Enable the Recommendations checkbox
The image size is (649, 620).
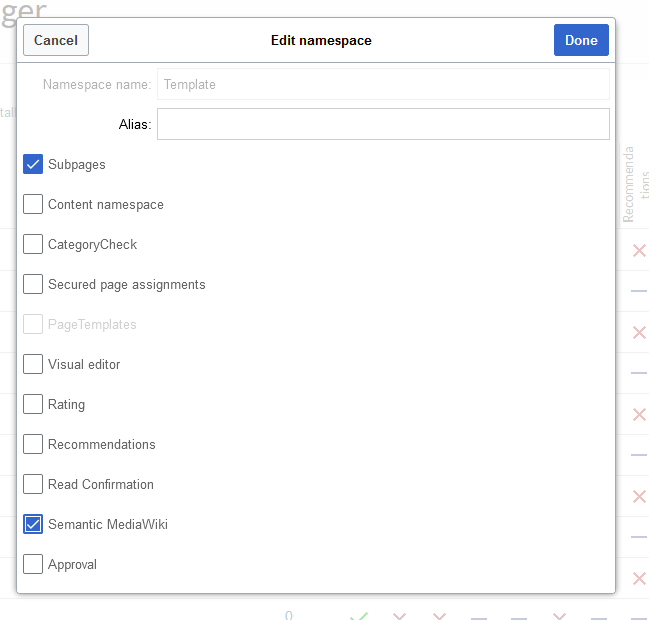click(33, 444)
